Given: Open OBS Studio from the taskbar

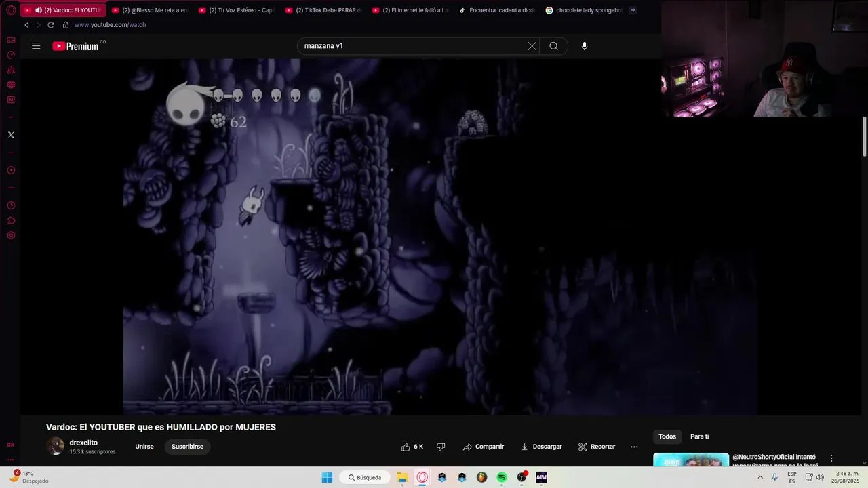Looking at the screenshot, I should 521,477.
